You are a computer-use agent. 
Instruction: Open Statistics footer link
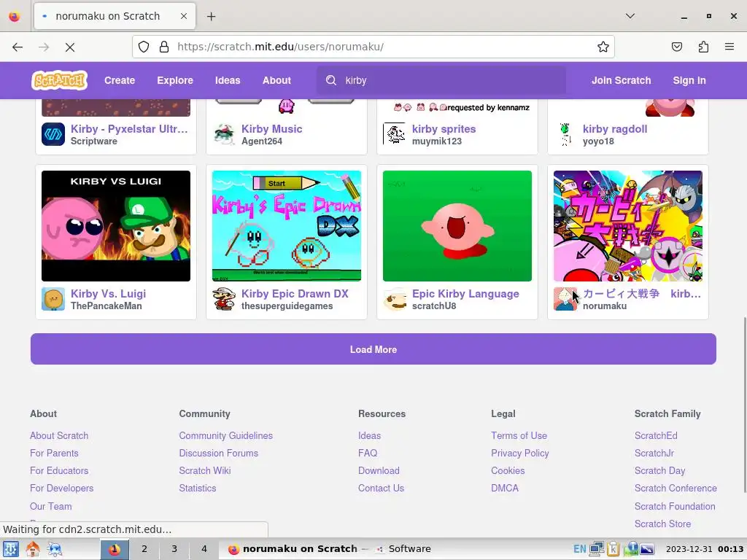pyautogui.click(x=197, y=488)
